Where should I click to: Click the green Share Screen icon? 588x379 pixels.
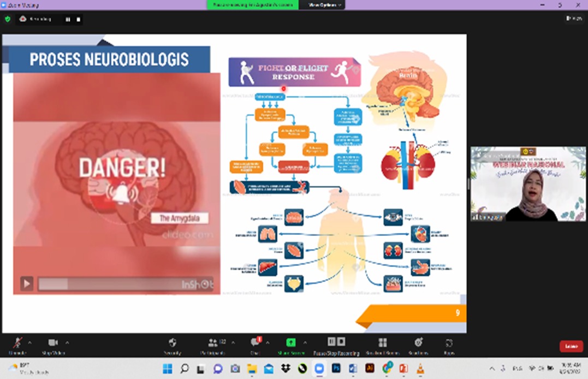click(x=291, y=343)
